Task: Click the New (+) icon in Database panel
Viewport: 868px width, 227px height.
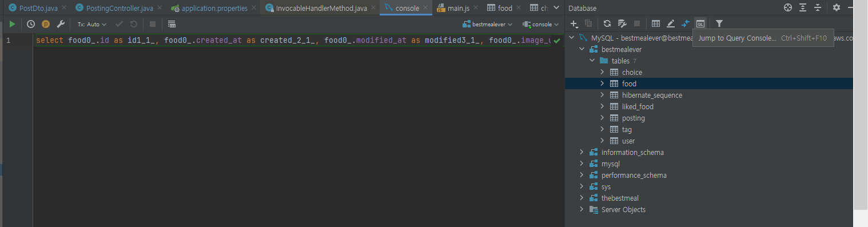Action: point(575,23)
